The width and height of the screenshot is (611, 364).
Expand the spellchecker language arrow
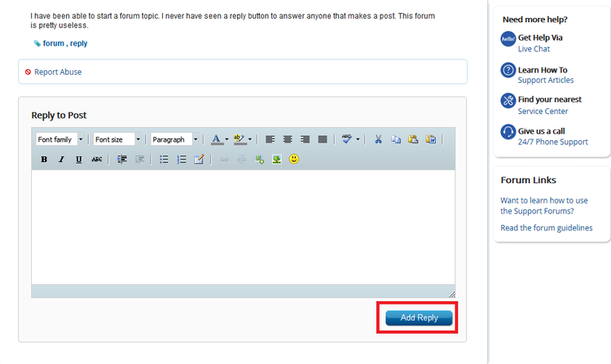[358, 139]
